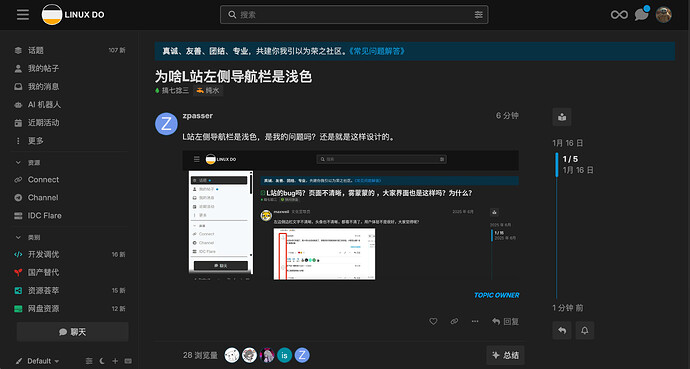The height and width of the screenshot is (369, 690).
Task: Enlarge the attached screenshot image
Action: pos(350,216)
